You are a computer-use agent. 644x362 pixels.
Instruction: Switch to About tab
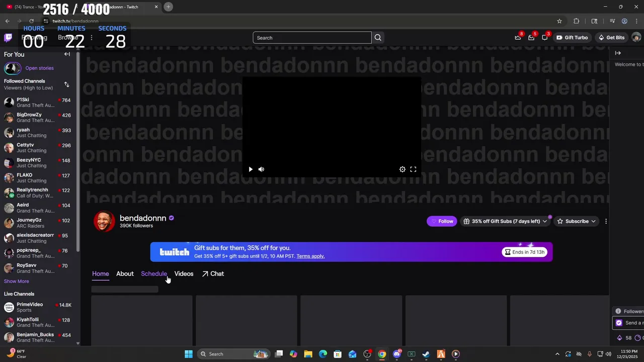click(125, 274)
